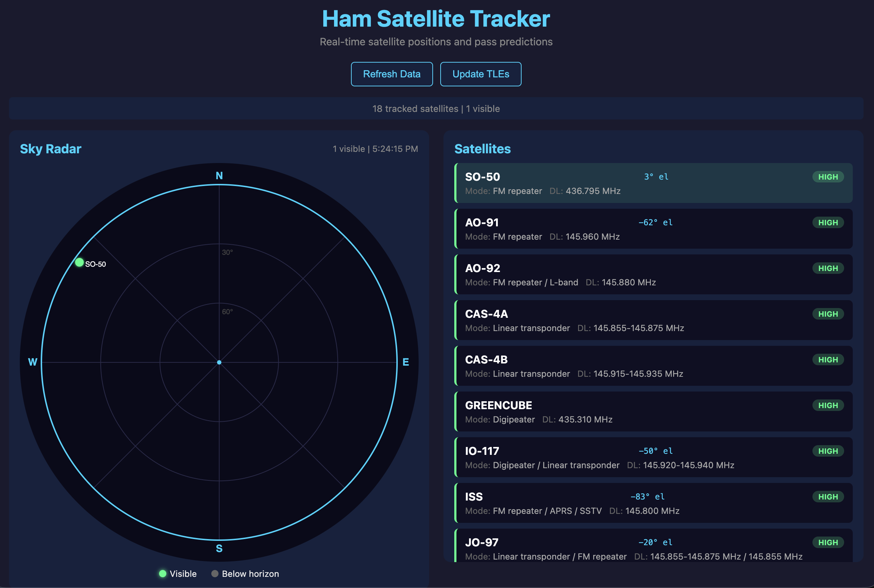874x588 pixels.
Task: Click the HIGH badge on SO-50
Action: point(828,176)
